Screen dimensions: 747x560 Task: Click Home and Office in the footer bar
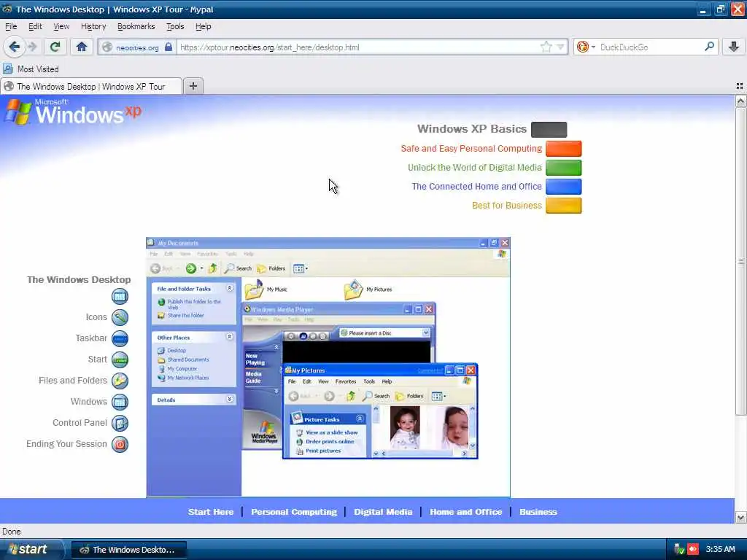point(466,512)
